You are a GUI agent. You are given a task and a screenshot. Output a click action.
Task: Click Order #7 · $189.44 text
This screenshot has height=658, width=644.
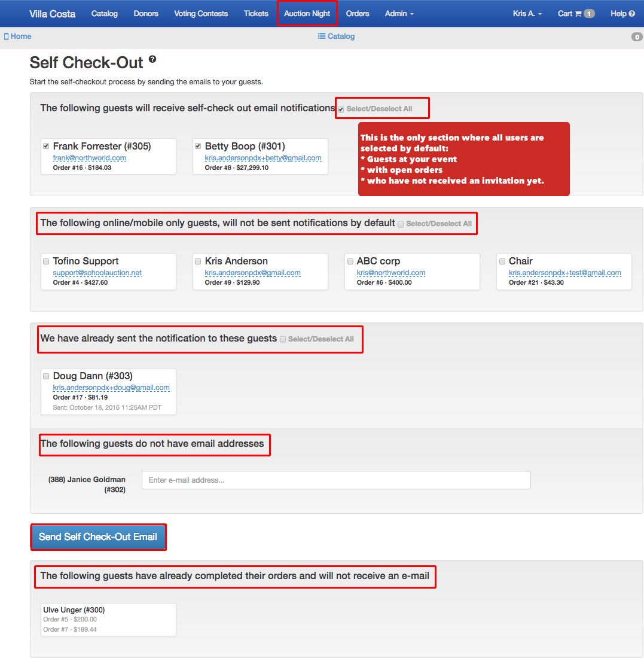coord(69,629)
